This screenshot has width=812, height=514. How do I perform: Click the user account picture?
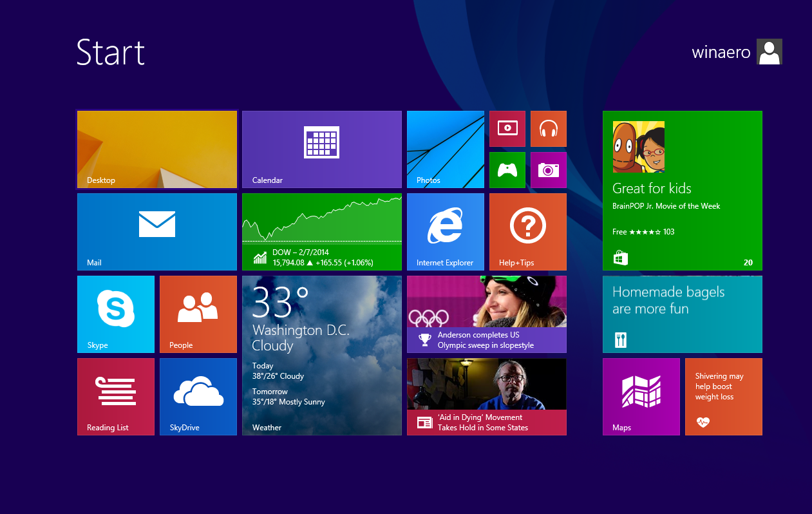[770, 52]
